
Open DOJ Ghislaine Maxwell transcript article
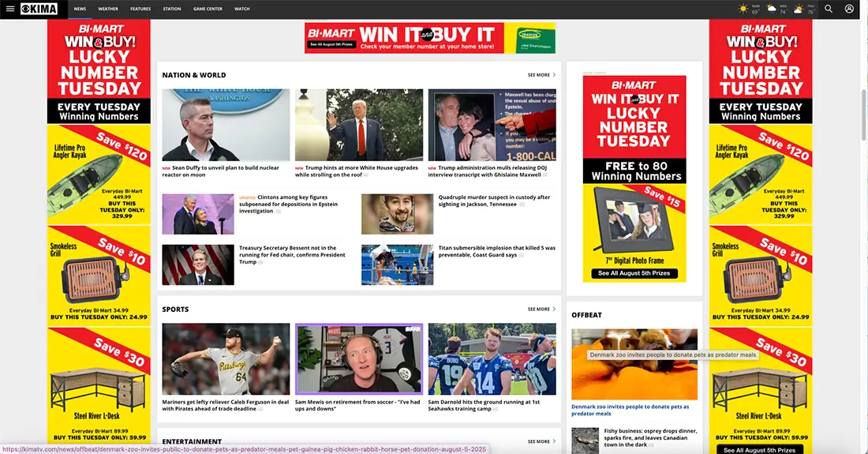(x=488, y=171)
